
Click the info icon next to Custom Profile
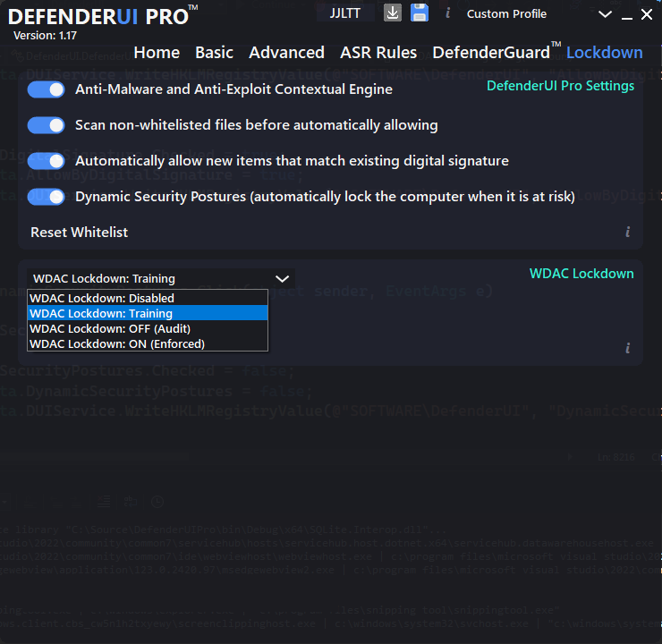[x=447, y=13]
